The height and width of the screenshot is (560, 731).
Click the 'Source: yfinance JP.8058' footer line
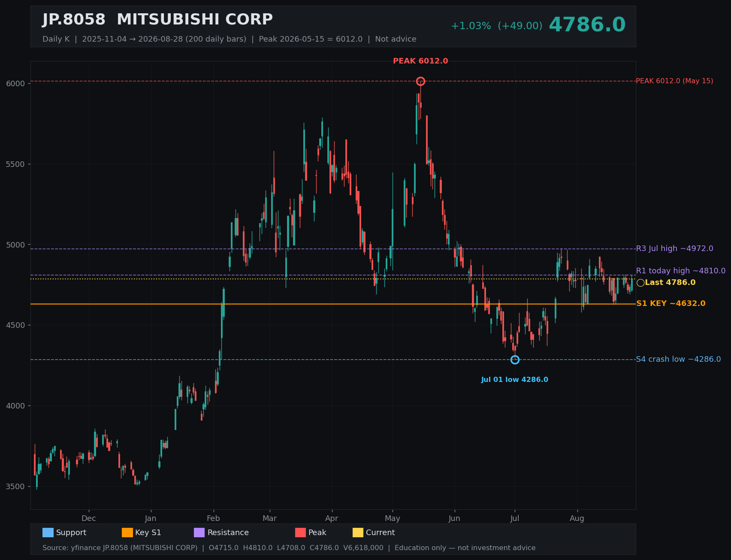click(289, 548)
